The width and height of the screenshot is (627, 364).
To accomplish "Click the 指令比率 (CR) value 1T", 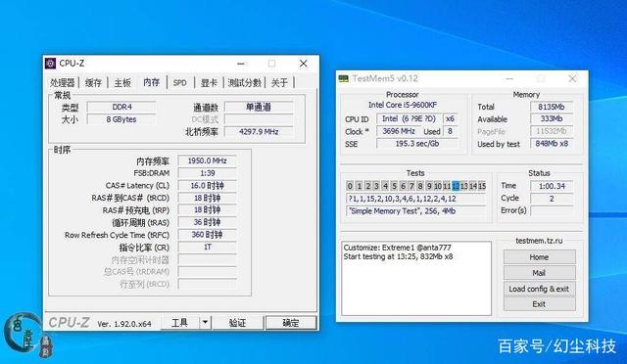I will [x=207, y=247].
